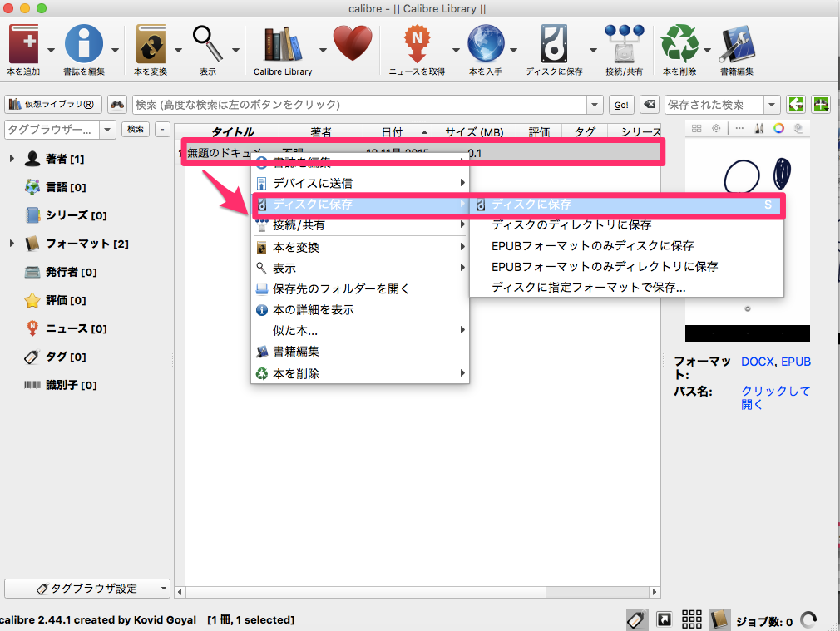The image size is (840, 631).
Task: Open the Calibre Library bookshelf icon
Action: 283,43
